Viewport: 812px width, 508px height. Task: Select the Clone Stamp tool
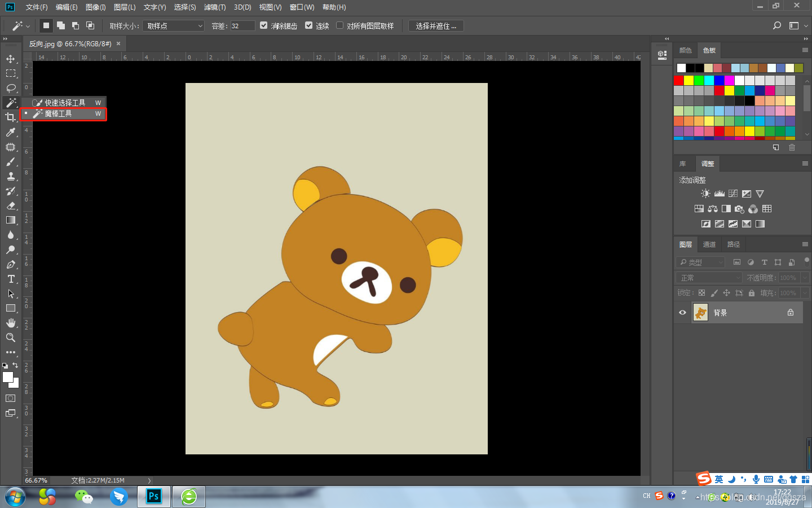[x=11, y=176]
